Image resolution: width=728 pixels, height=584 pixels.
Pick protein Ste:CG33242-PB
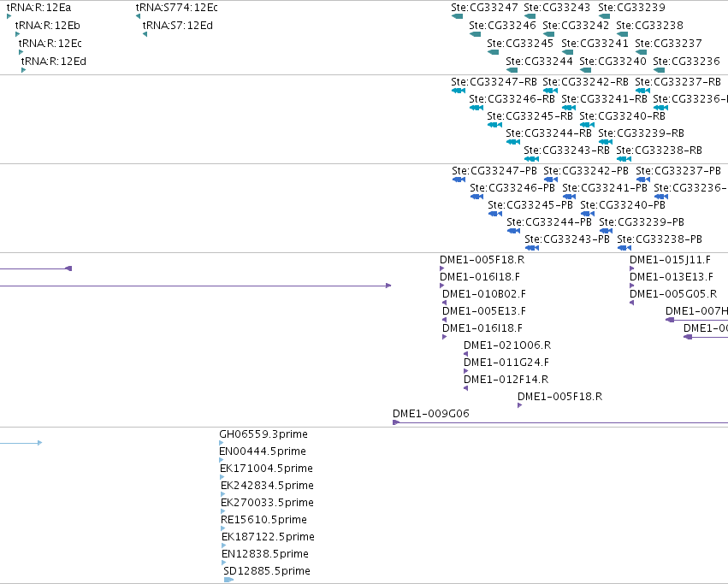pos(586,171)
